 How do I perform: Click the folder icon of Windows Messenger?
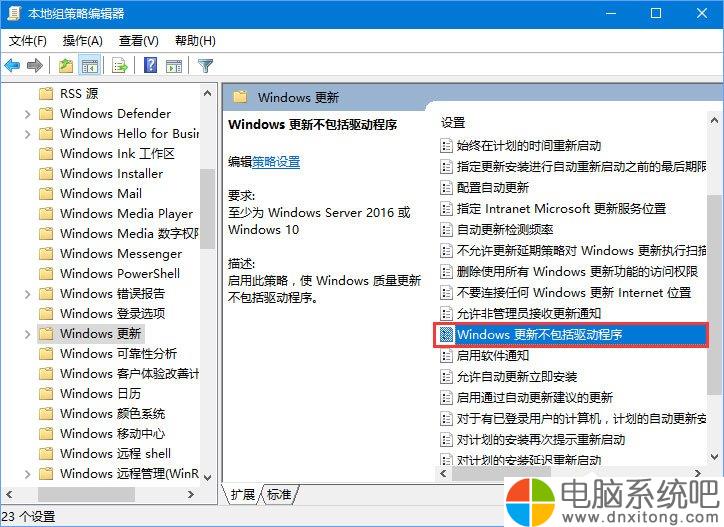click(46, 254)
